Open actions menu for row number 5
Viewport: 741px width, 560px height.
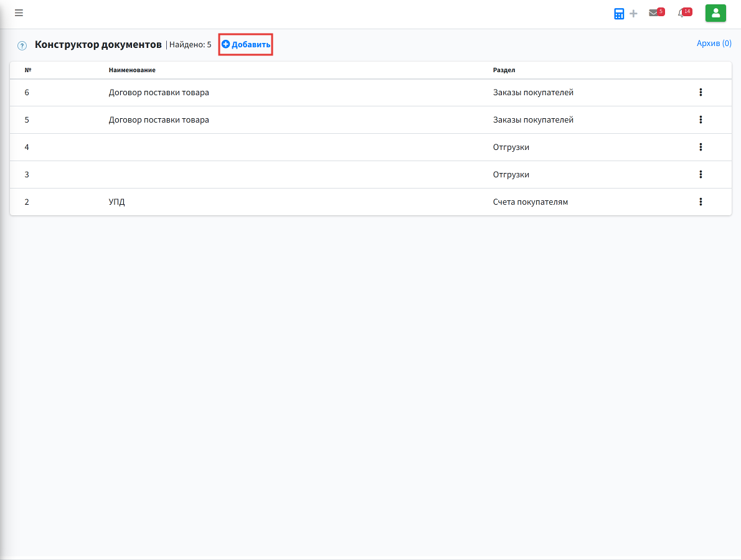701,119
